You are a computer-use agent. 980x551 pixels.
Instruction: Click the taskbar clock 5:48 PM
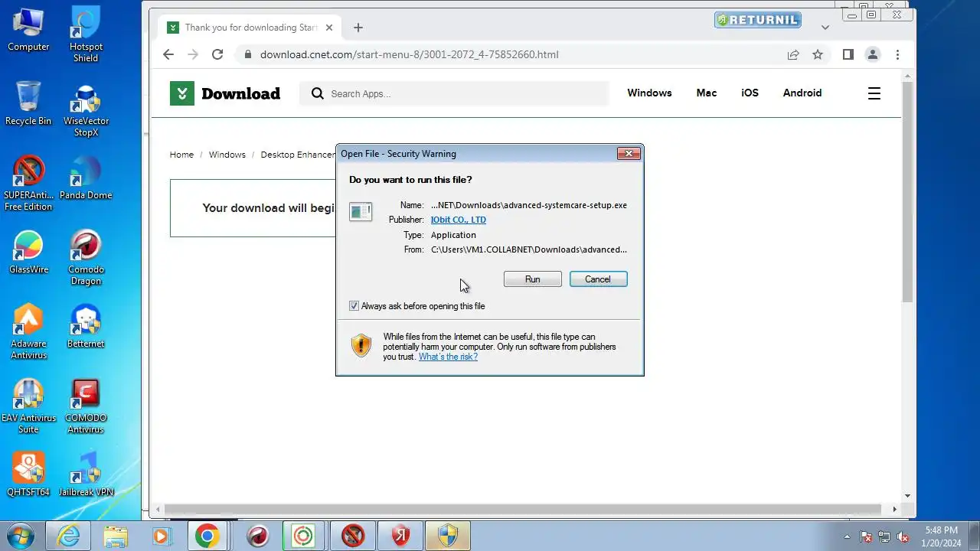click(x=941, y=536)
